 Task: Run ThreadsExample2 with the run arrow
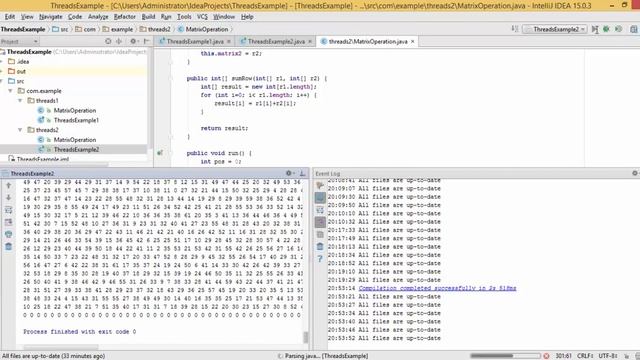[x=595, y=29]
